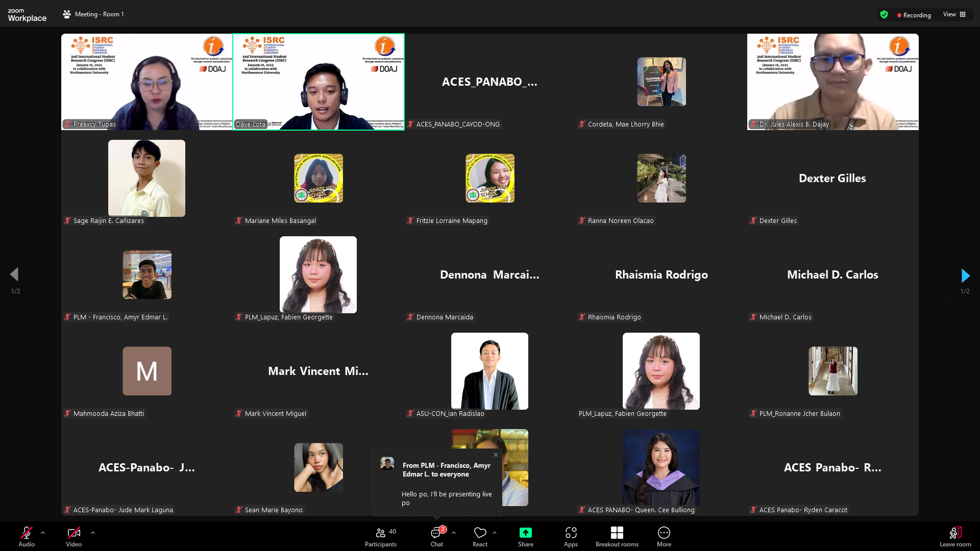
Task: Expand chat options chevron
Action: [x=454, y=533]
